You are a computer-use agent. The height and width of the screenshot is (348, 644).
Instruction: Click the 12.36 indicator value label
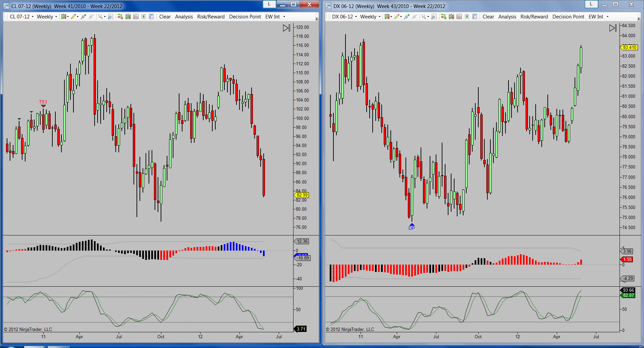point(301,241)
